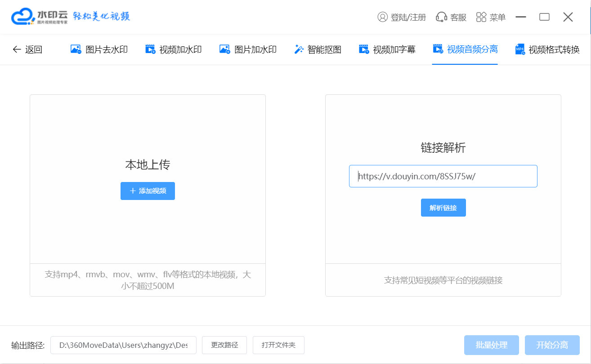This screenshot has width=591, height=364.
Task: Click the 支持常见短视频等平台 note
Action: (443, 280)
